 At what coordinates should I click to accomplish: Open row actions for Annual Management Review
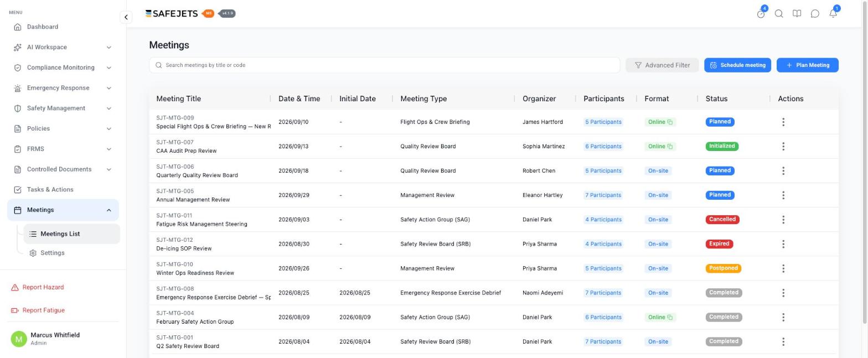(783, 195)
